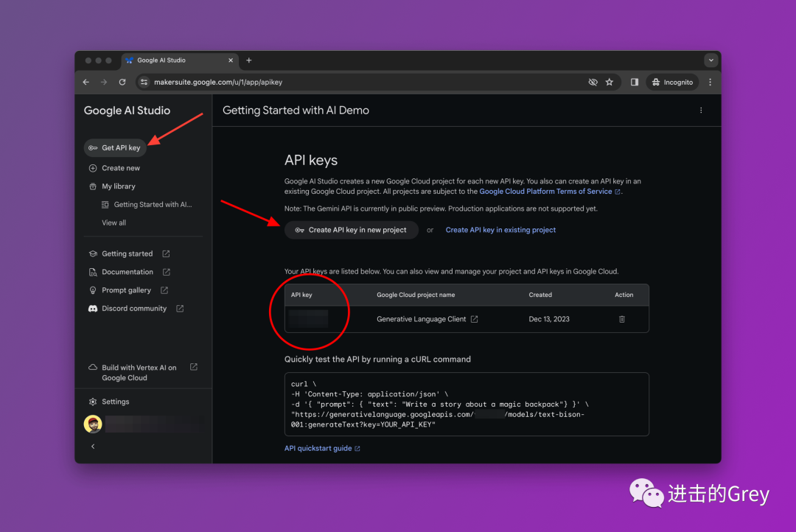
Task: Open site information icon in address bar
Action: 144,82
